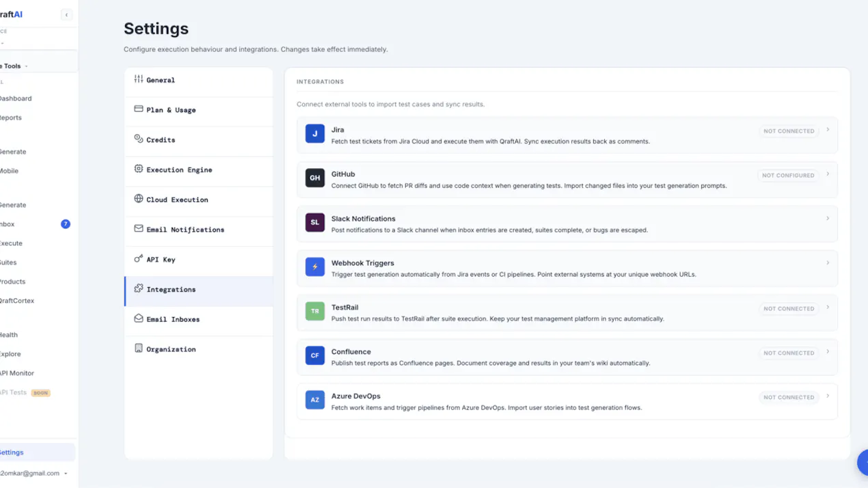The height and width of the screenshot is (488, 868).
Task: Click the Email Inboxes open-envelope icon
Action: tap(139, 318)
